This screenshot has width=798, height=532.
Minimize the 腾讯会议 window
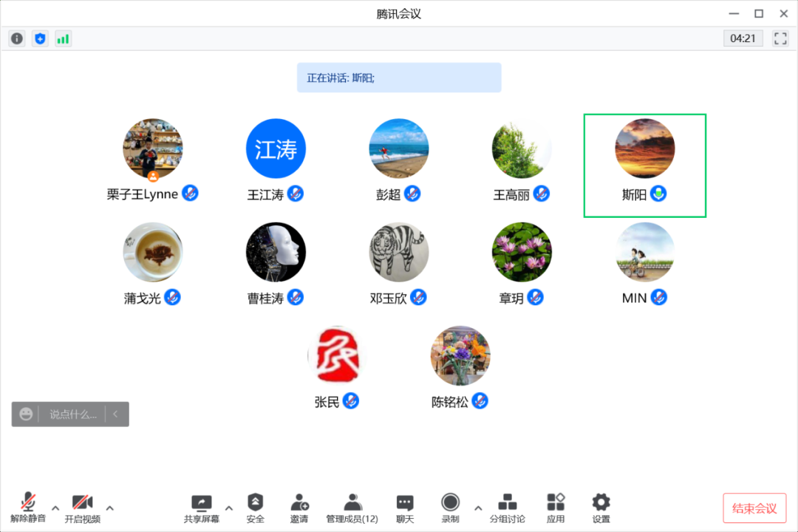[x=734, y=14]
